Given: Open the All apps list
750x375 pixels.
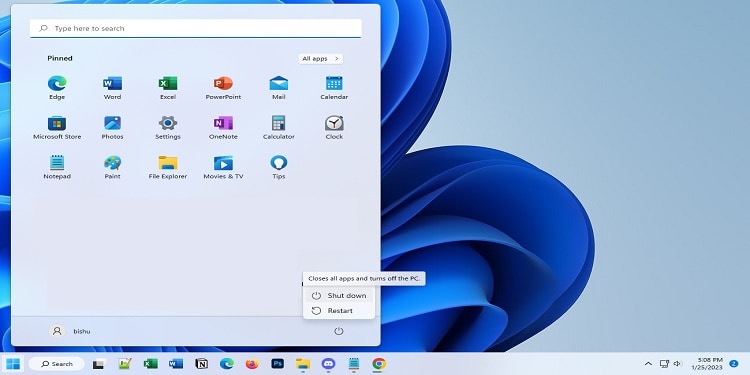Looking at the screenshot, I should pyautogui.click(x=320, y=58).
